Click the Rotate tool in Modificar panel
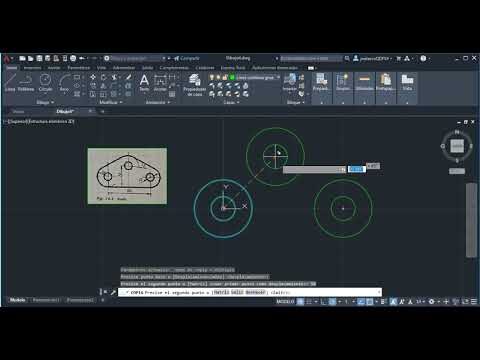480x360 pixels. 104,77
